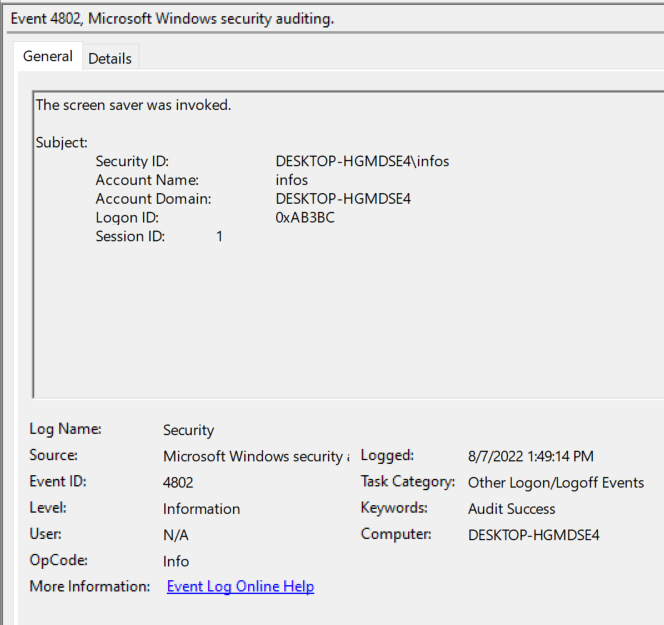Image resolution: width=664 pixels, height=625 pixels.
Task: Click the 'The screen saver was invoked.' text
Action: [133, 105]
